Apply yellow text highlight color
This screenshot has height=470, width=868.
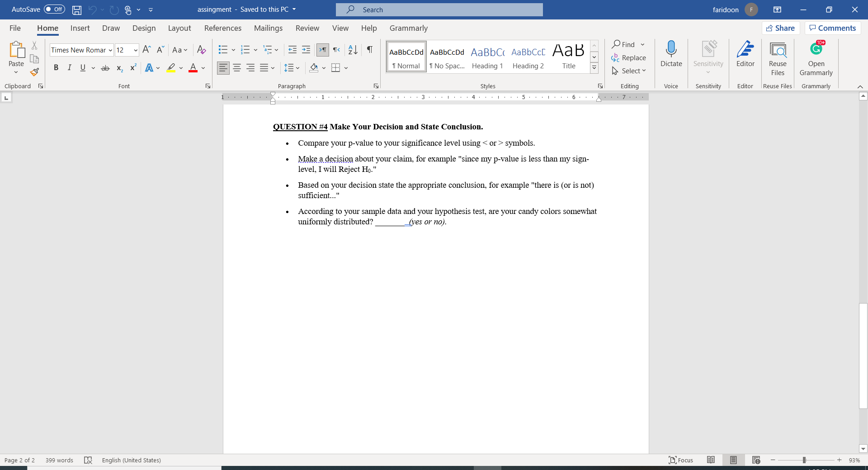point(171,68)
